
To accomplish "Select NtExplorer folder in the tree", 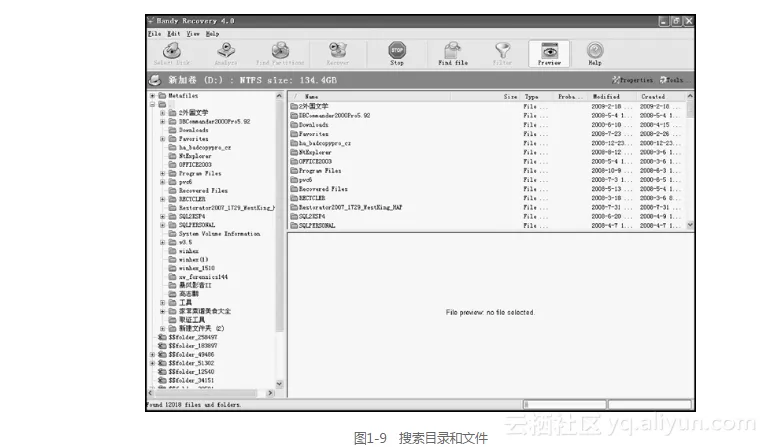I will (195, 156).
